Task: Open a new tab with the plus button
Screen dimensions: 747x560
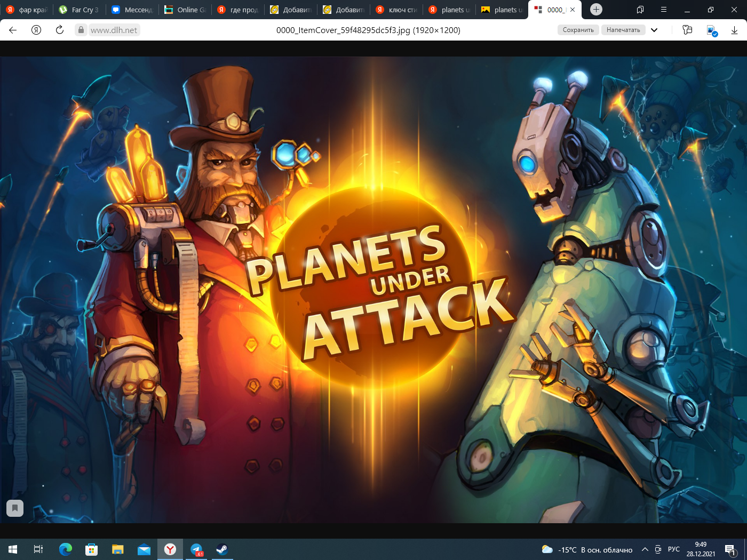Action: 597,9
